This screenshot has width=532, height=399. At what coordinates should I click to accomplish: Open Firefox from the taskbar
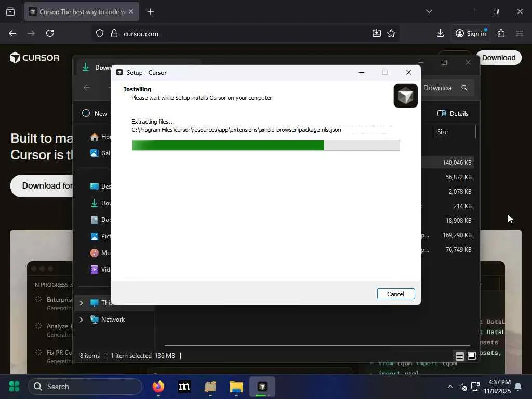[158, 387]
